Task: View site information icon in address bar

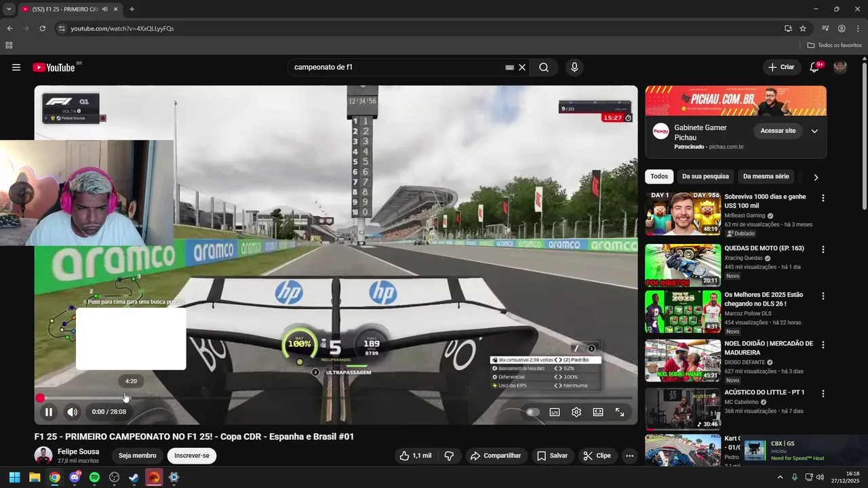Action: click(x=61, y=28)
